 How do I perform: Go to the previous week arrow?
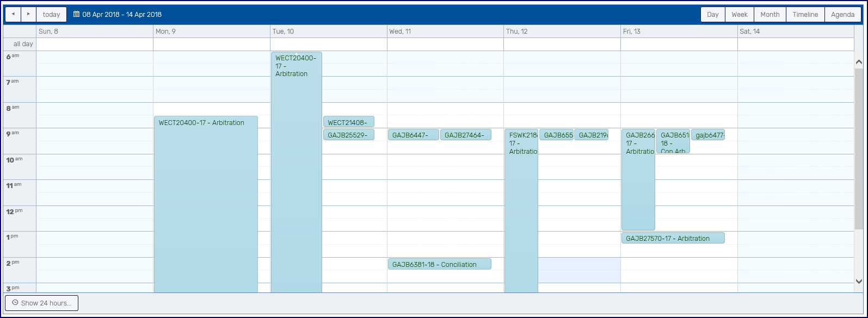(13, 14)
